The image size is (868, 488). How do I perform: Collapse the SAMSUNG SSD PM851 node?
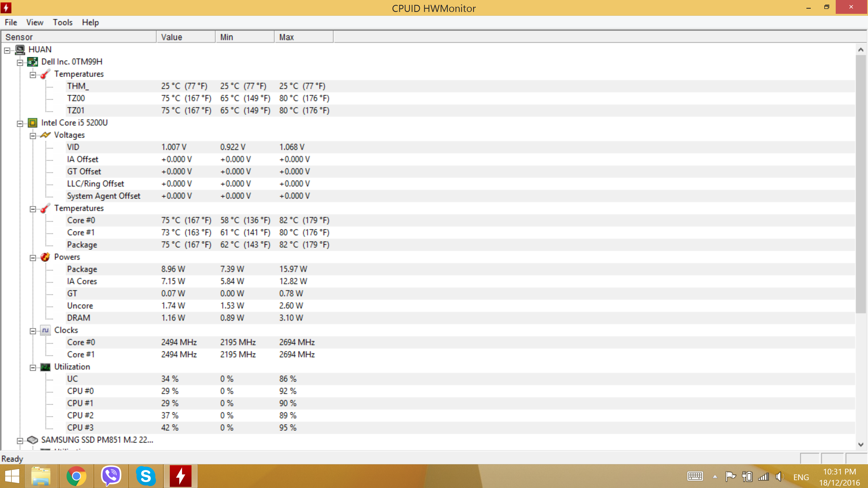click(20, 441)
